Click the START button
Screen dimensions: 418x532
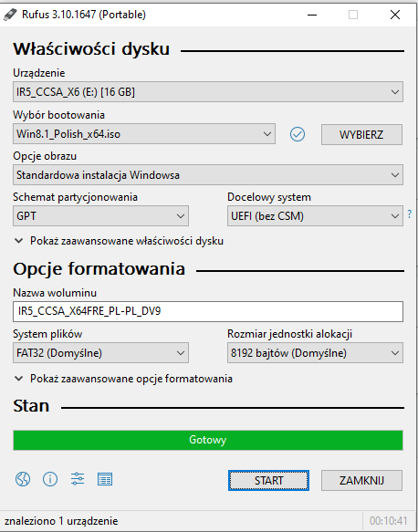[268, 480]
